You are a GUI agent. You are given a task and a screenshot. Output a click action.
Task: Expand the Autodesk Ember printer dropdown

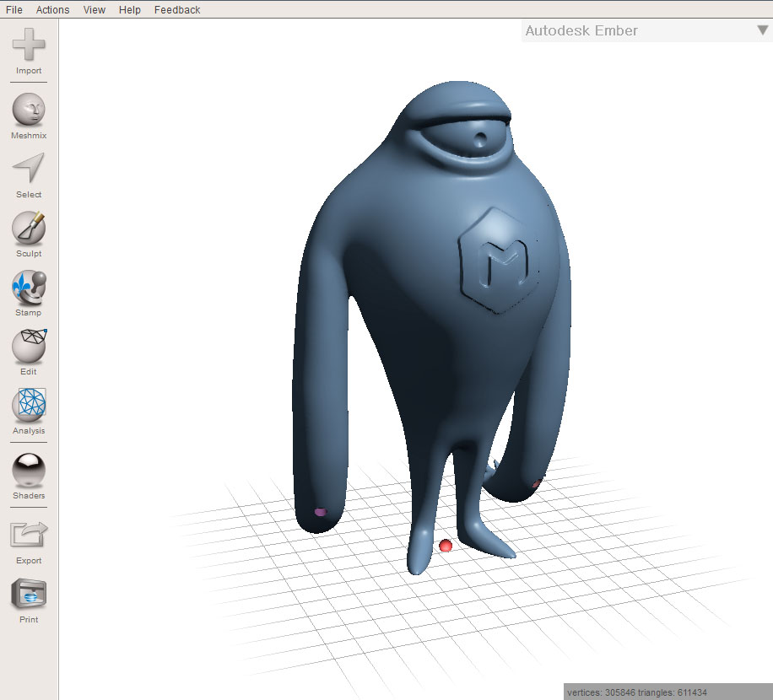pos(646,30)
